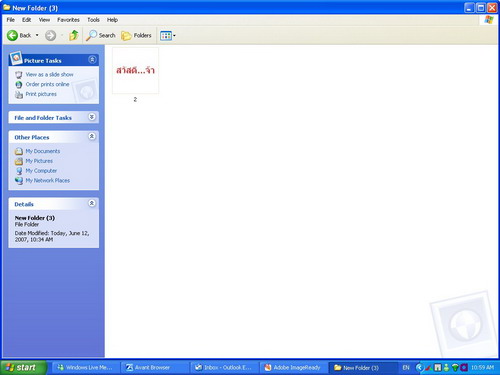
Task: Click the slide show icon
Action: (19, 75)
